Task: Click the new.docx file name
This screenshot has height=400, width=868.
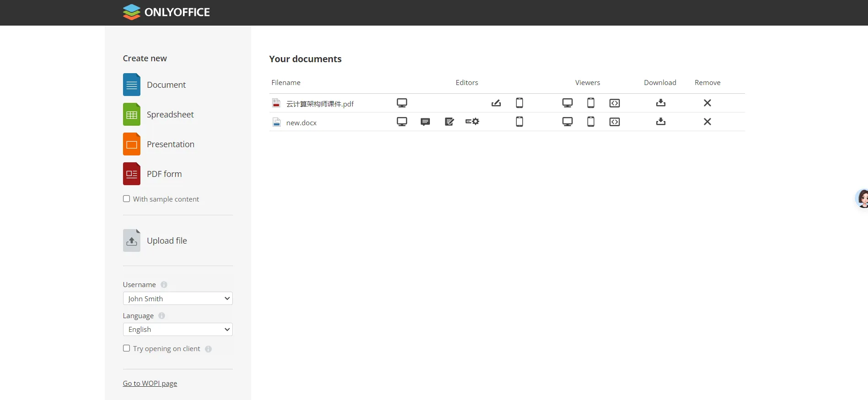Action: click(301, 123)
